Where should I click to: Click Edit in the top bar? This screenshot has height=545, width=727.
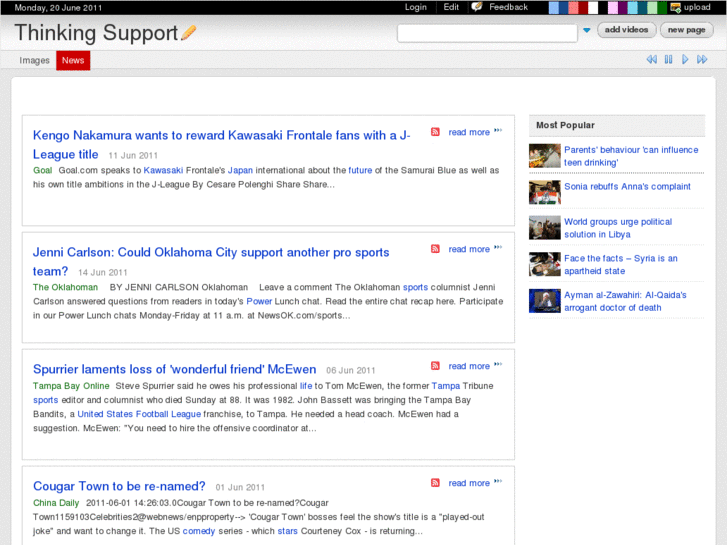(451, 7)
